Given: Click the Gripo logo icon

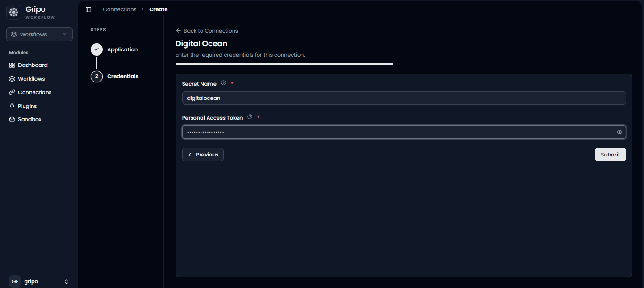Looking at the screenshot, I should pos(14,12).
